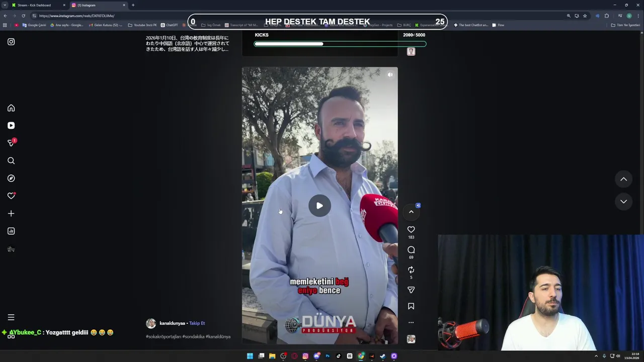
Task: Click the kanaldunyaa profile avatar
Action: (x=151, y=323)
